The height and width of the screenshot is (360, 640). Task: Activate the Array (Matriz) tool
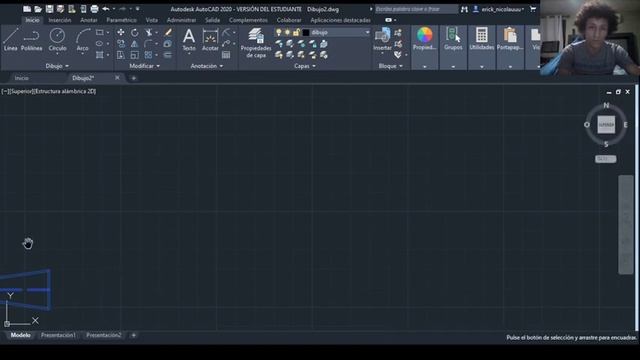coord(149,55)
